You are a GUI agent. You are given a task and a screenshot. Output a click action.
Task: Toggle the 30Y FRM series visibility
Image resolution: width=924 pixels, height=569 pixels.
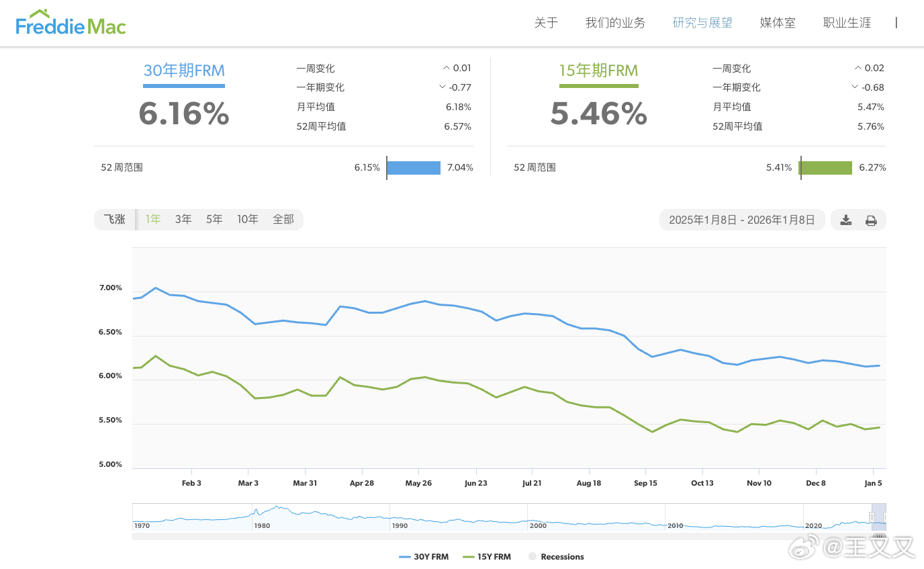point(424,556)
